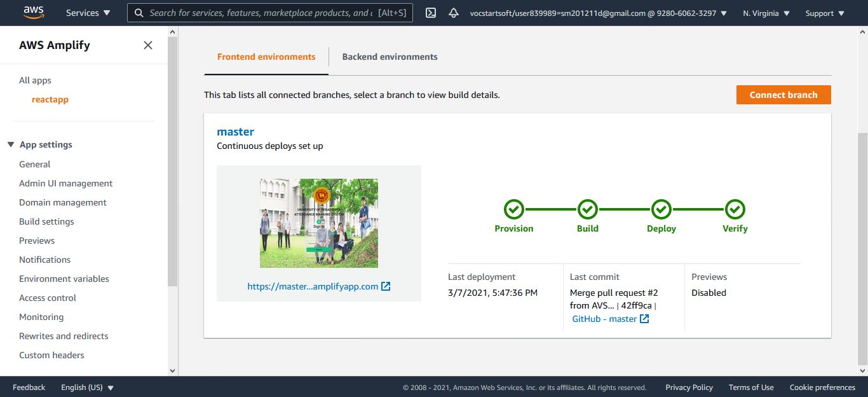Click the Verify step check icon
Image resolution: width=868 pixels, height=397 pixels.
(x=735, y=209)
